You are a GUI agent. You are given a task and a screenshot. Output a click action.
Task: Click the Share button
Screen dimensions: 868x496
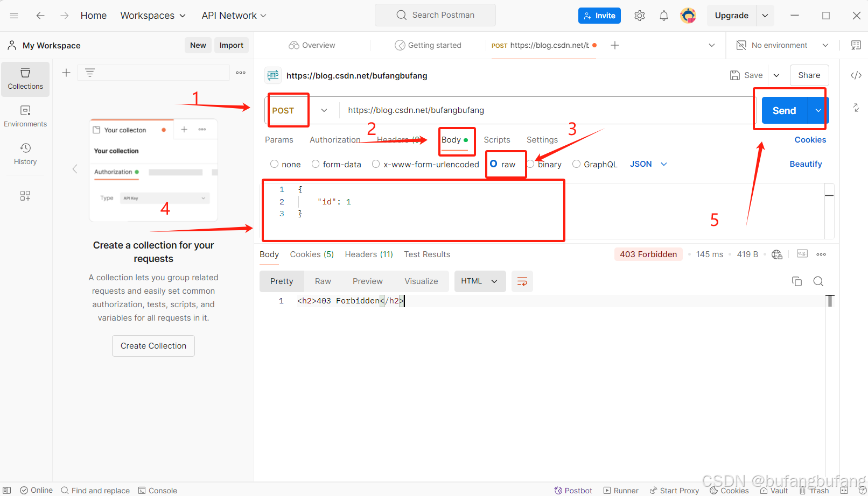[809, 75]
